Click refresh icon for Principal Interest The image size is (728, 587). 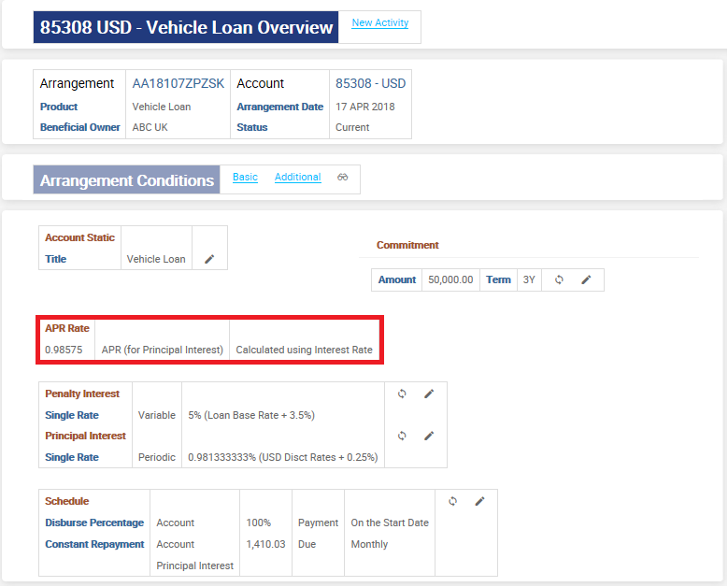[x=402, y=436]
